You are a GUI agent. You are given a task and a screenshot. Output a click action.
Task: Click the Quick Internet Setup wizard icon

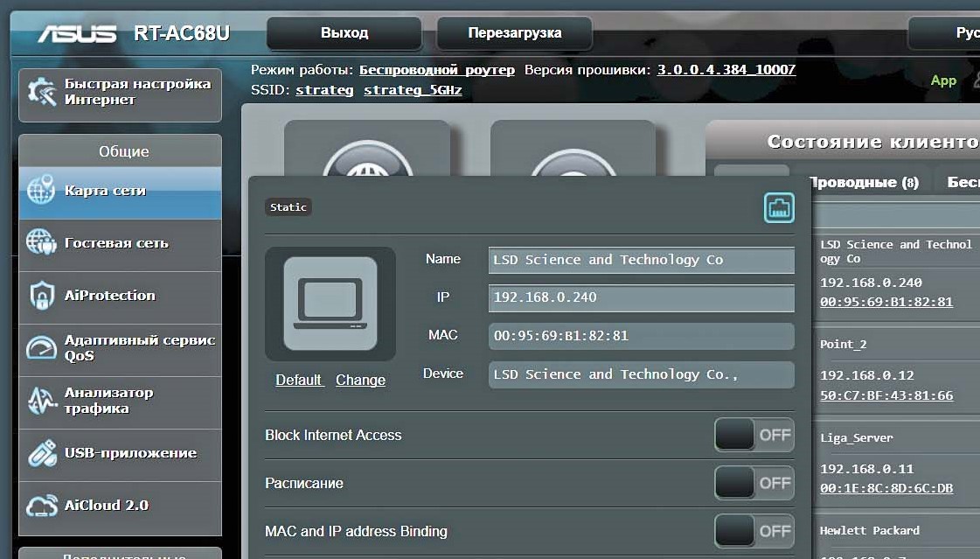click(42, 92)
